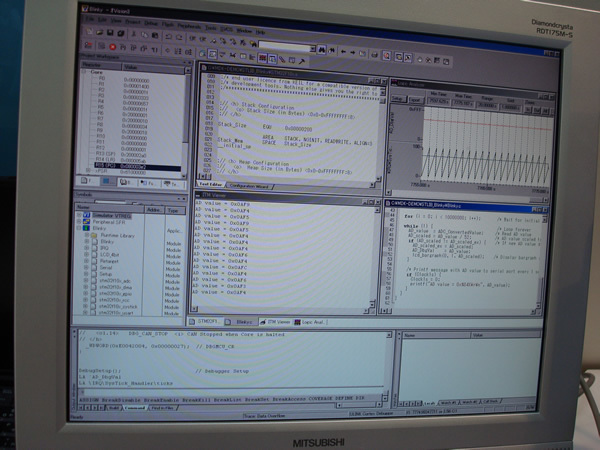The width and height of the screenshot is (600, 450).
Task: Click the hammer Toolbox icon
Action: point(302,61)
